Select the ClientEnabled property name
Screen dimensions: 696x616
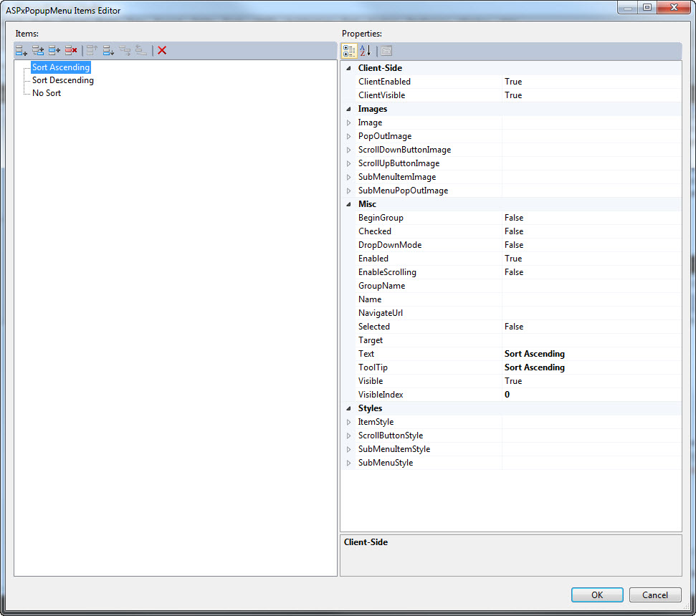click(384, 82)
